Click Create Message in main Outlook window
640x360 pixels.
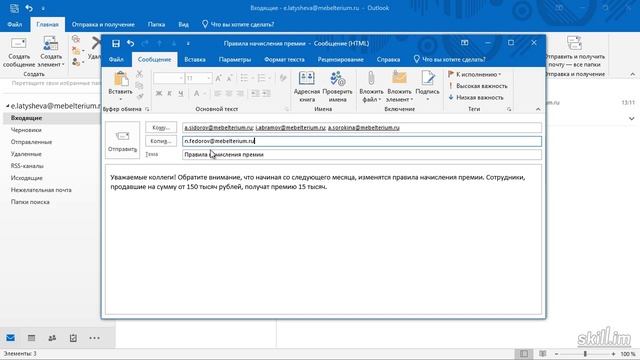coord(19,52)
